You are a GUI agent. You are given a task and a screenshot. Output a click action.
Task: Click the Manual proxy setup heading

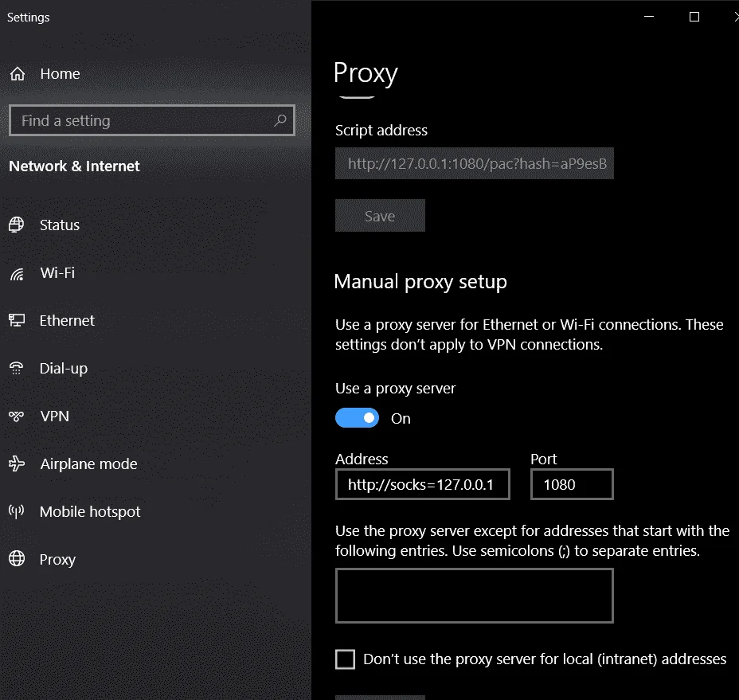(x=420, y=281)
